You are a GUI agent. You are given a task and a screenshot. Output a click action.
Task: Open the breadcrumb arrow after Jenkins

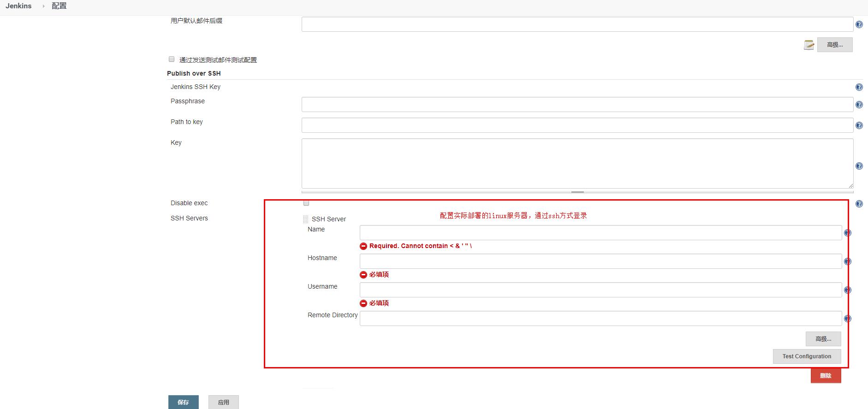coord(43,6)
